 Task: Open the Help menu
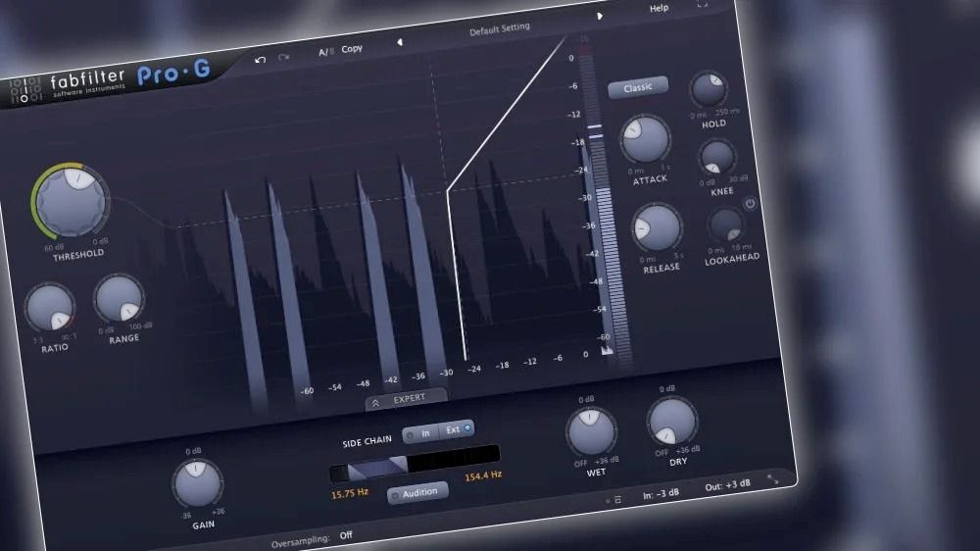[x=660, y=8]
